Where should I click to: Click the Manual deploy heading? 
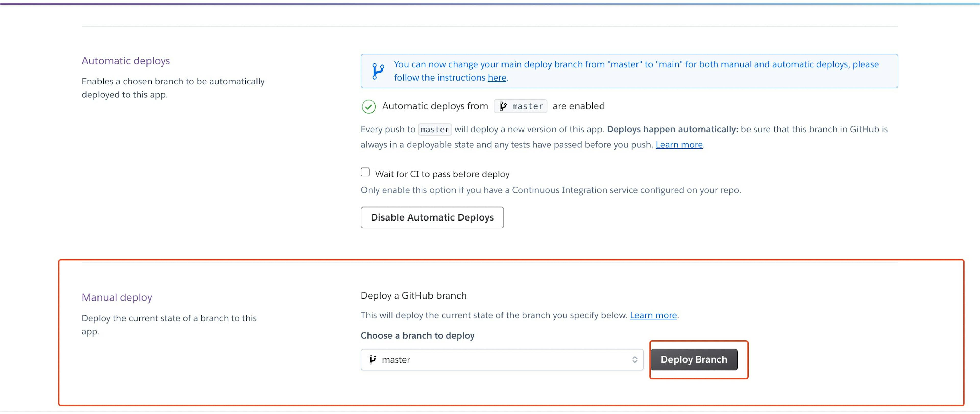(x=116, y=297)
